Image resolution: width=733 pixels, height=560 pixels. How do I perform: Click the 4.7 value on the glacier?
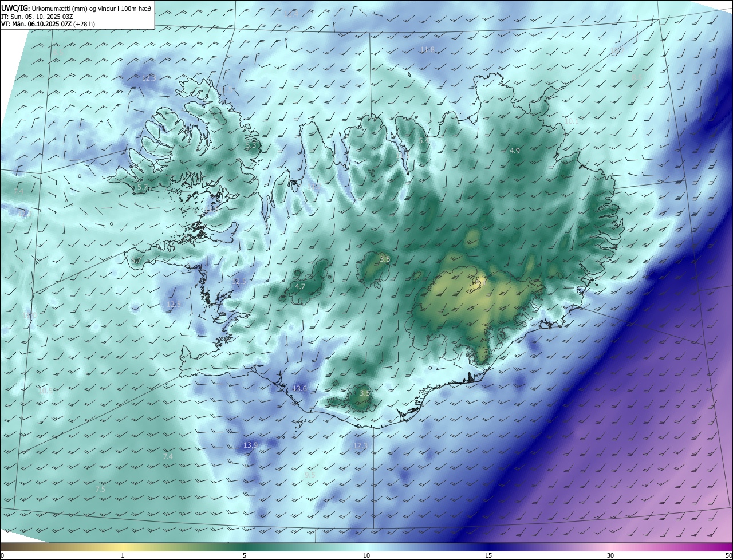(x=300, y=286)
